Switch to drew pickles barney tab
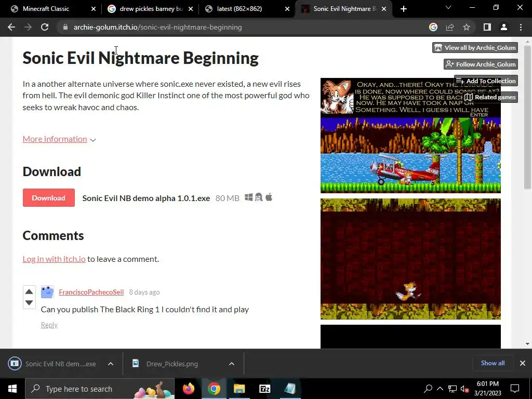 click(x=151, y=9)
